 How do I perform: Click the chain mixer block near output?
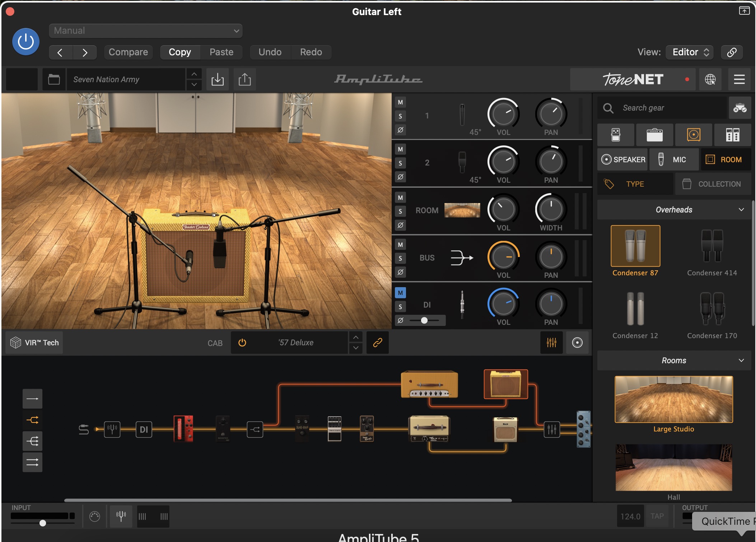(x=552, y=429)
